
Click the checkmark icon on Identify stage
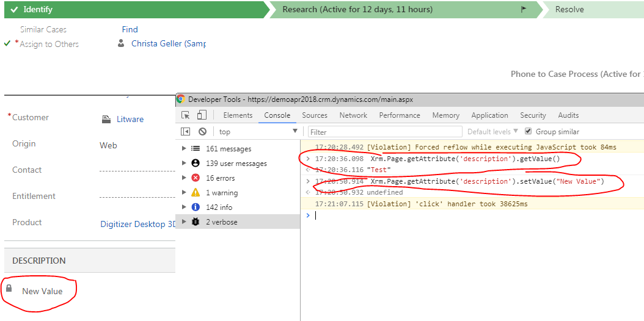pos(15,9)
